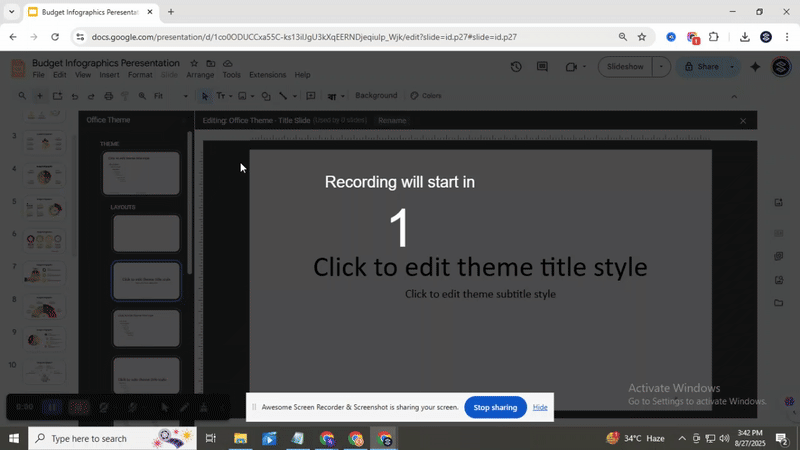Pause recording on the recorder bar

[52, 408]
